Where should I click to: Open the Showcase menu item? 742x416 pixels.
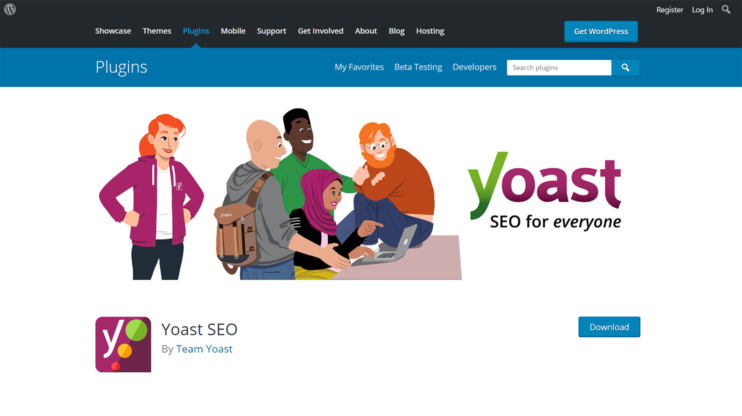pos(113,31)
